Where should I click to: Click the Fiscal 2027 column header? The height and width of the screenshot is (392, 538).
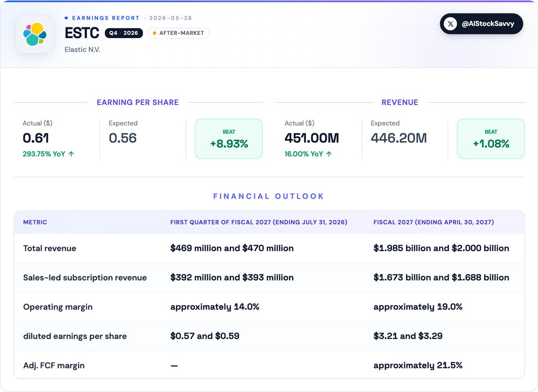click(x=434, y=222)
